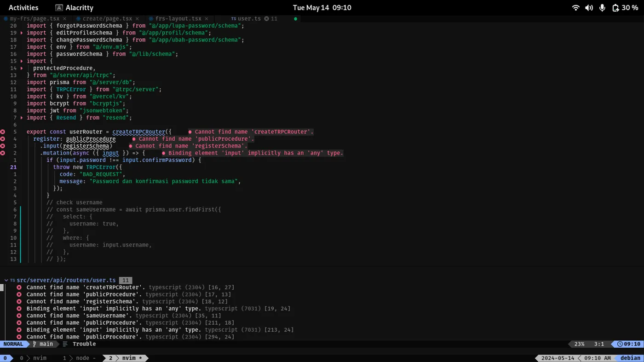
Task: Click the error sign next to 'createTRPCRouter' line
Action: [x=3, y=132]
